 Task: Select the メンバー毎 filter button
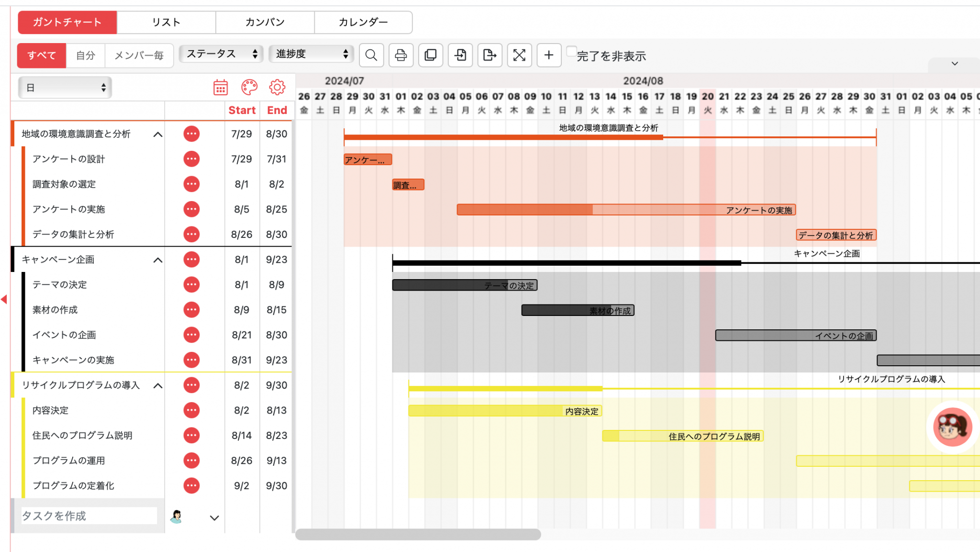[x=139, y=55]
